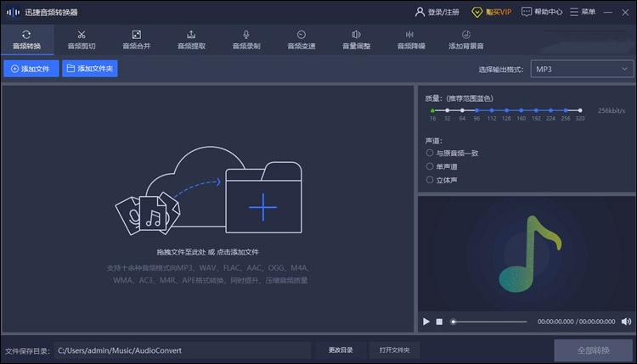This screenshot has height=364, width=637.
Task: Open the 音频降噪 noise reduction tool
Action: coord(411,40)
